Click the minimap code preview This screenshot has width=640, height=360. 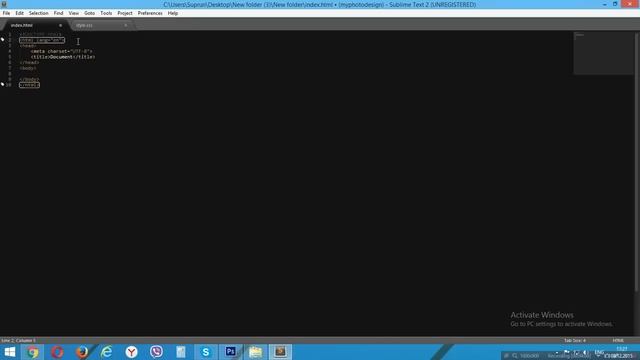[603, 53]
